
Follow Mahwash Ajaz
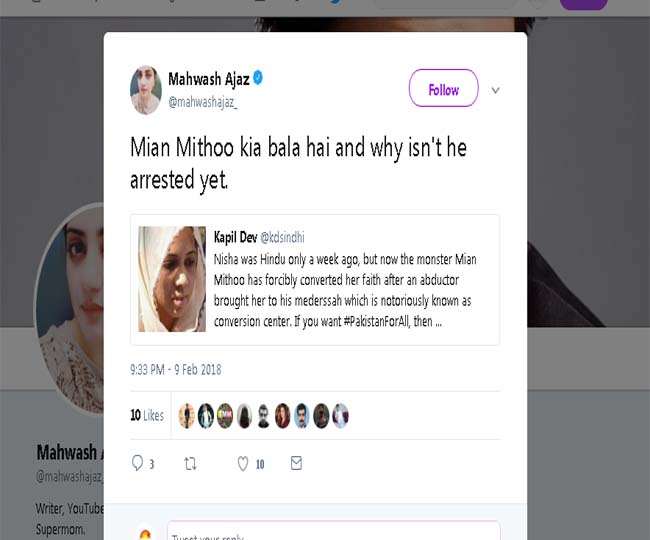point(443,89)
